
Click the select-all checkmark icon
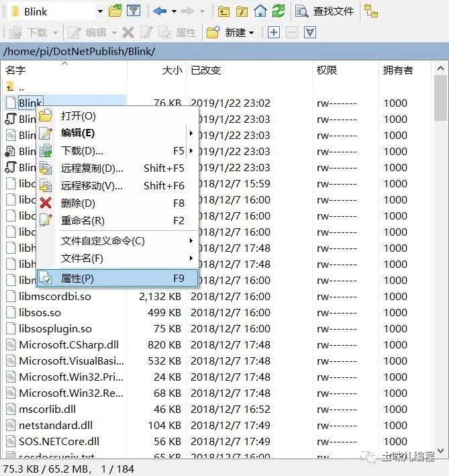(310, 32)
